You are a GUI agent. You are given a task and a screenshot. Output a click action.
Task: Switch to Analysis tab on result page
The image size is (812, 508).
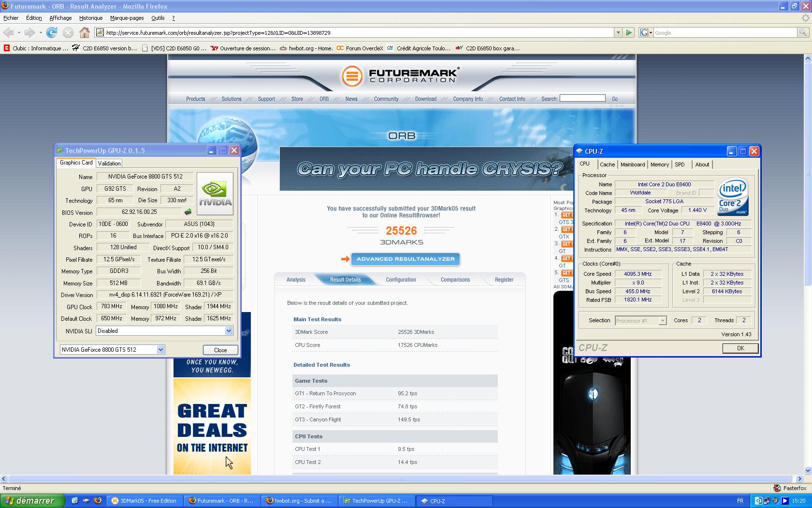(x=296, y=280)
